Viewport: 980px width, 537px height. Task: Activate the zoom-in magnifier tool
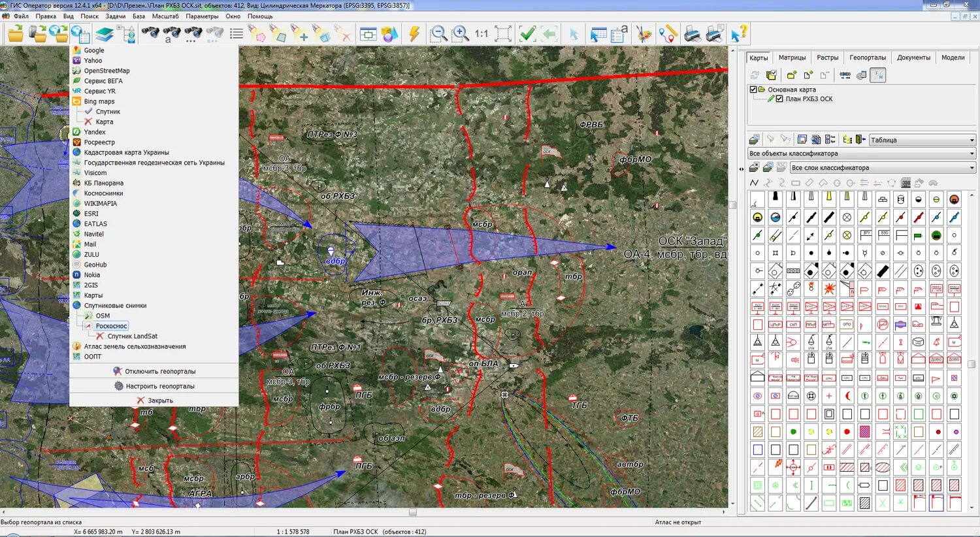[x=459, y=33]
